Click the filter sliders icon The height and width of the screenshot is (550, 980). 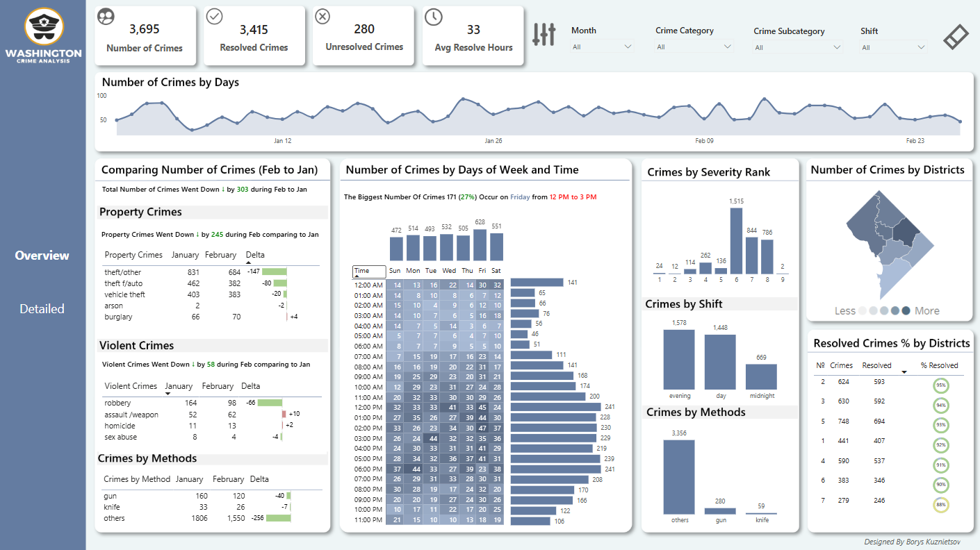[544, 34]
